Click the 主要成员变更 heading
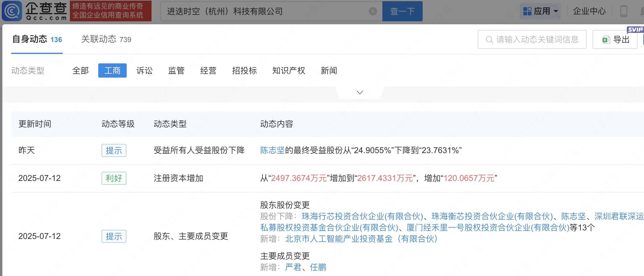Screen dimensions: 644x276 [x=285, y=256]
